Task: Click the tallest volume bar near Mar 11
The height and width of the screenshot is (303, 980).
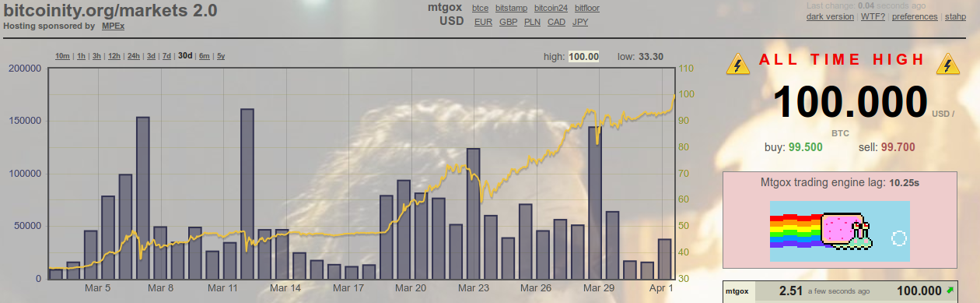Action: pyautogui.click(x=247, y=193)
